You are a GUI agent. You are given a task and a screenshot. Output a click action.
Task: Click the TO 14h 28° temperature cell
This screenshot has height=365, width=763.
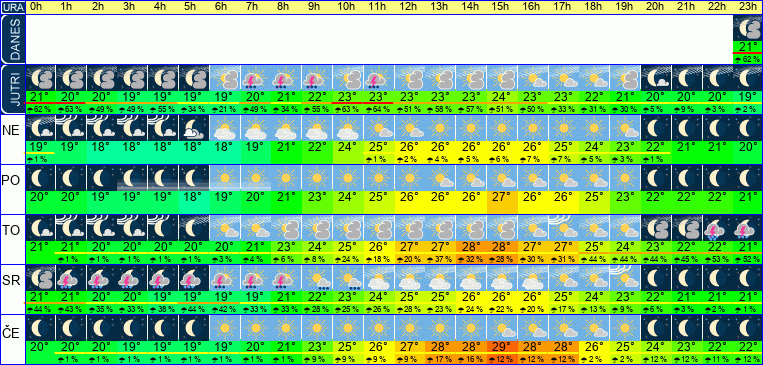click(x=471, y=247)
